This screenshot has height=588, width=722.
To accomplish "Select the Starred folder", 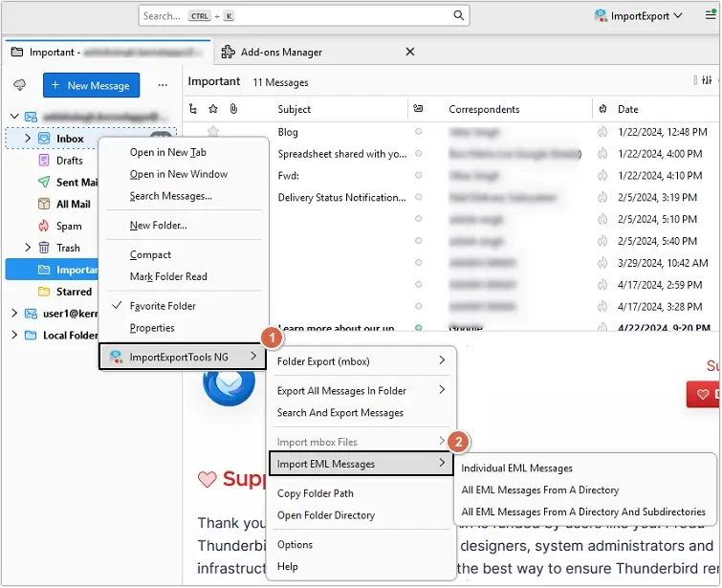I will point(65,292).
